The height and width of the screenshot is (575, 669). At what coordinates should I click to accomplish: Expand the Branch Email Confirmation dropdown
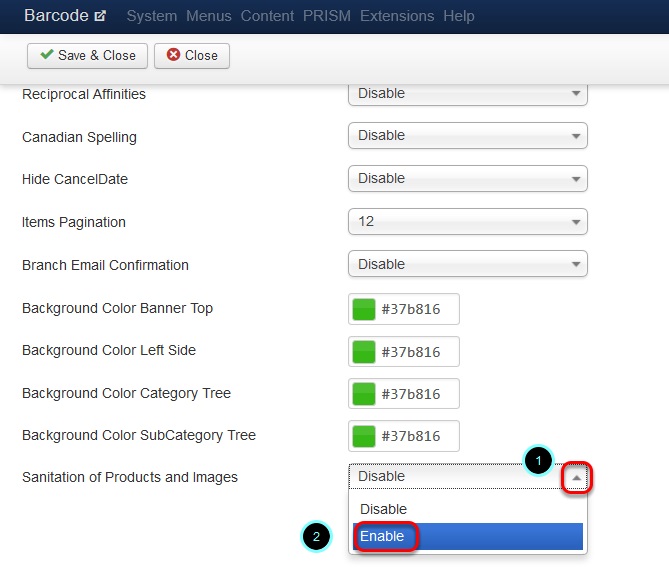click(468, 264)
